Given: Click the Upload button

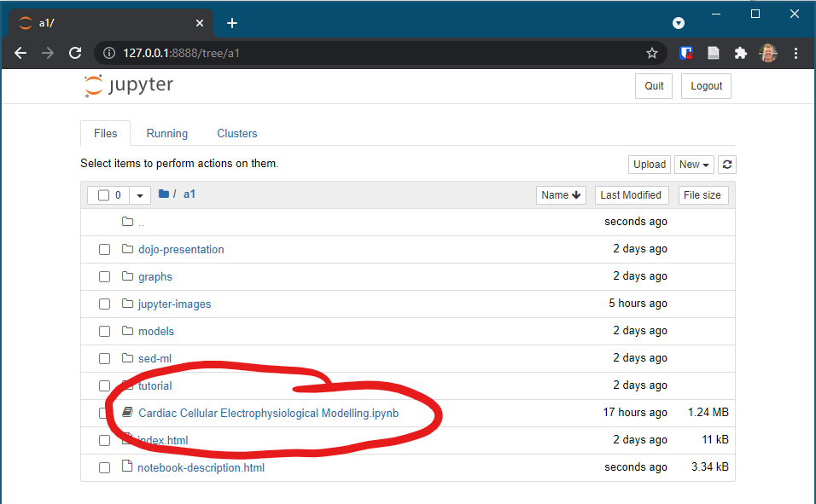Looking at the screenshot, I should [649, 165].
